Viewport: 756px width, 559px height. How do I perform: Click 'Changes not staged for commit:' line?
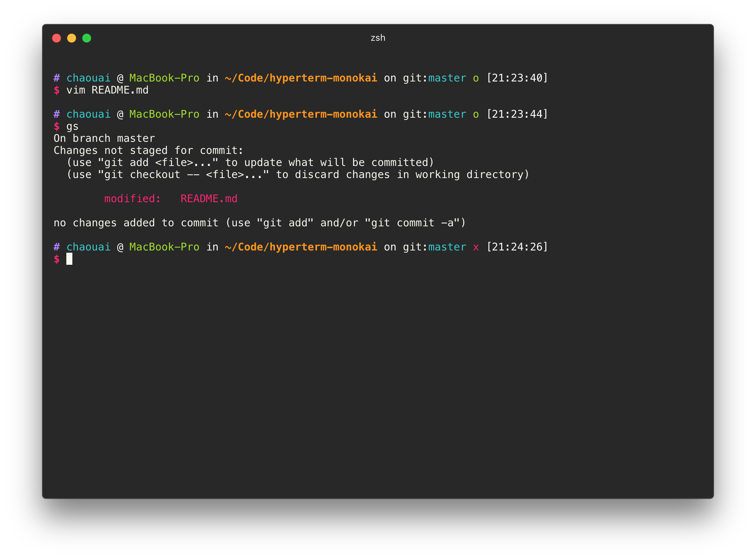click(148, 150)
